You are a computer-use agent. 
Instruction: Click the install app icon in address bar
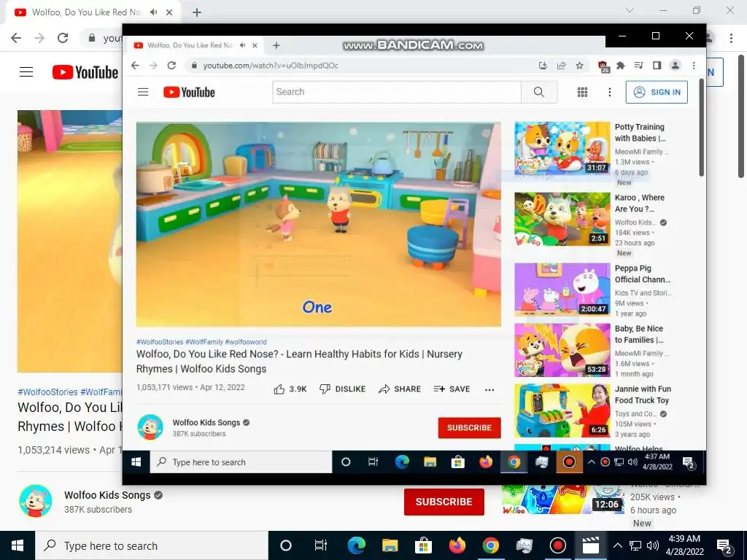(543, 66)
